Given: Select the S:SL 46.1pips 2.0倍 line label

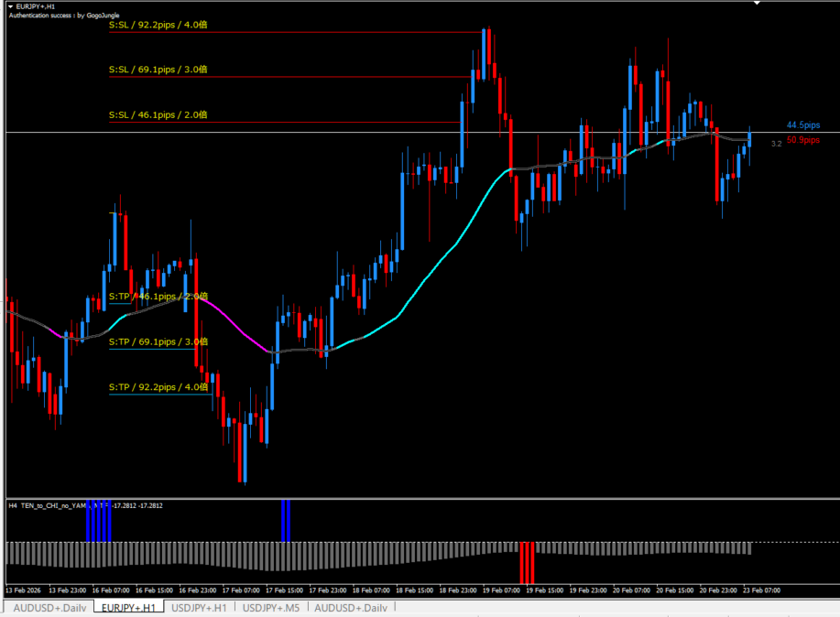Looking at the screenshot, I should (158, 115).
